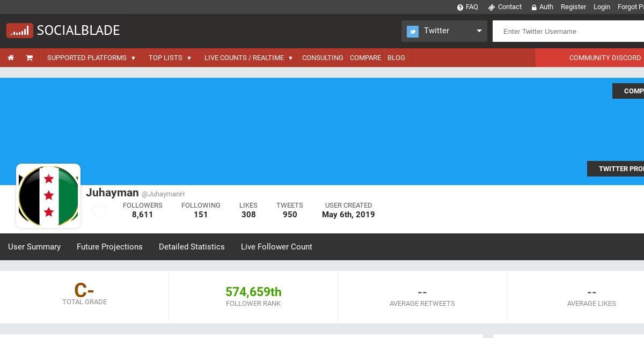Open the Auth link
This screenshot has width=644, height=338.
coord(546,7)
